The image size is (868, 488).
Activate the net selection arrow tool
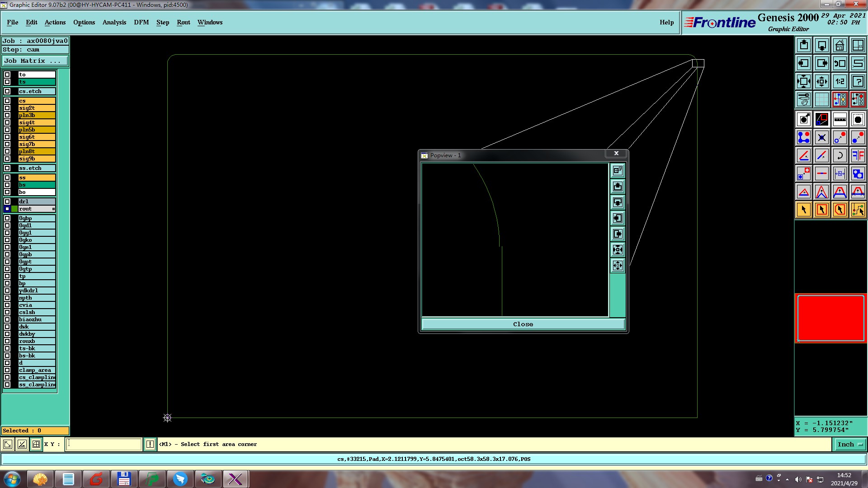(x=858, y=210)
